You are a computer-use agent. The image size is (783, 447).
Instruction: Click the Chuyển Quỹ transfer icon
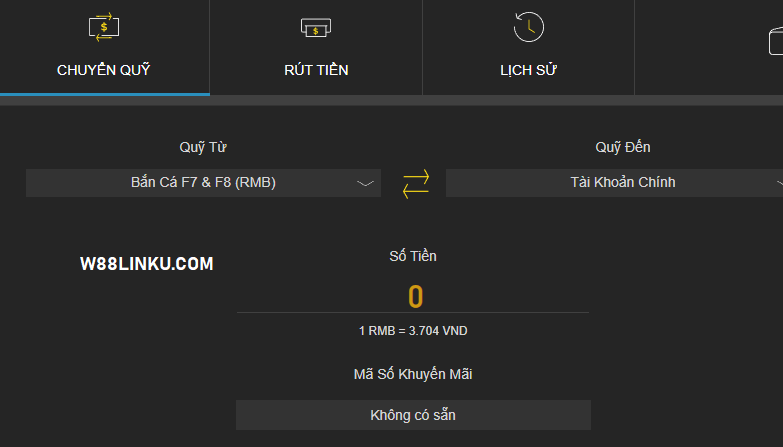(x=104, y=27)
